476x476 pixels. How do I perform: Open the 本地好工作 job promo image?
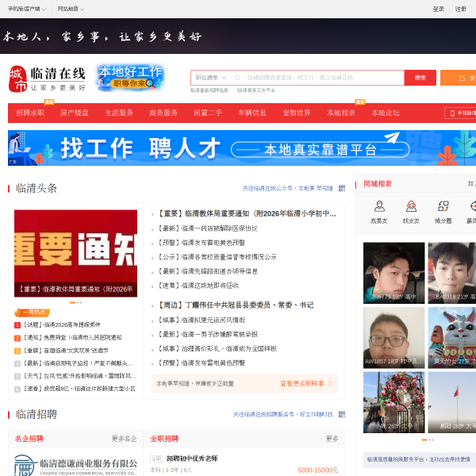point(130,78)
